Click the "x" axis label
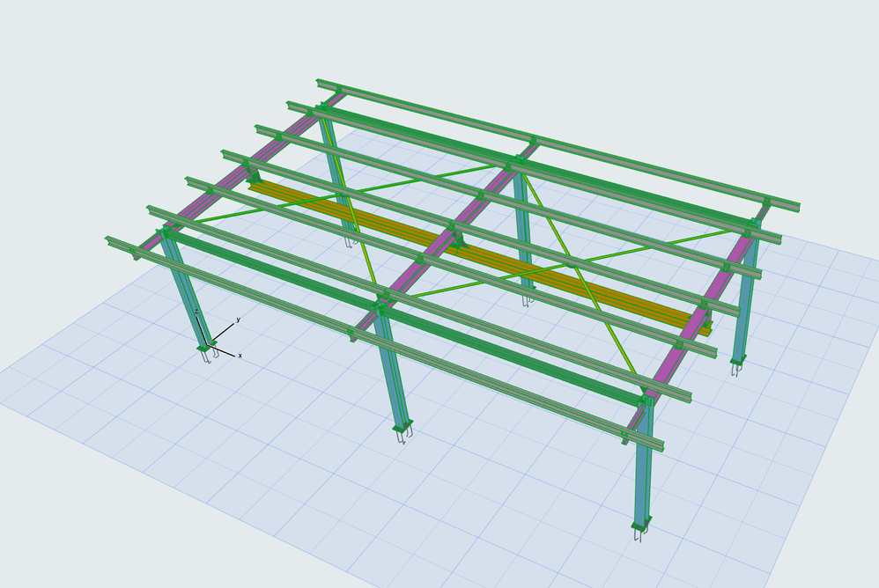The height and width of the screenshot is (588, 879). 240,356
